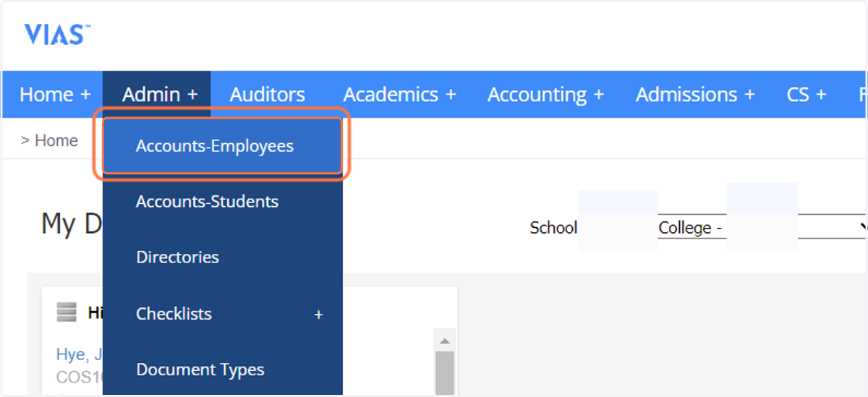The width and height of the screenshot is (868, 397).
Task: Choose Document Types in Admin dropdown
Action: 222,370
